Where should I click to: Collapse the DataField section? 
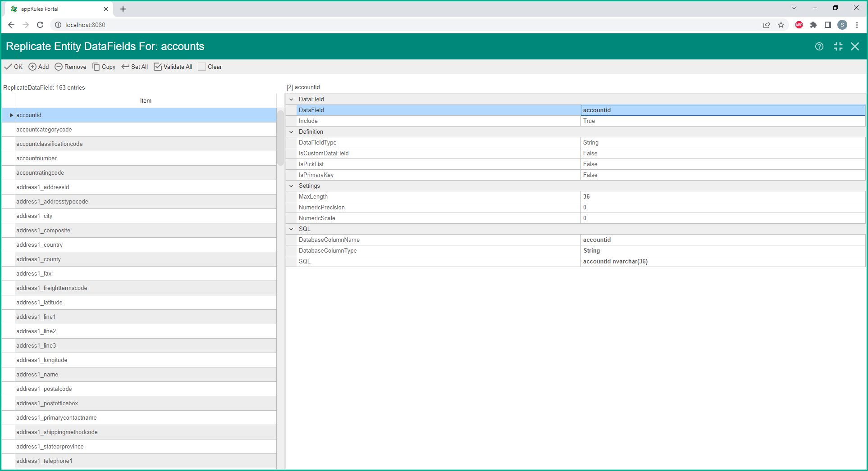tap(291, 99)
